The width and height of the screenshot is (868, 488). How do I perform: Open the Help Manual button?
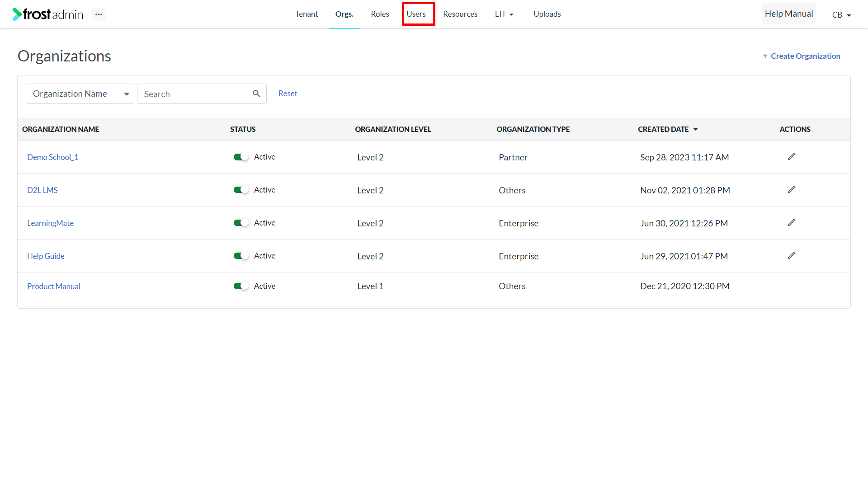coord(789,14)
